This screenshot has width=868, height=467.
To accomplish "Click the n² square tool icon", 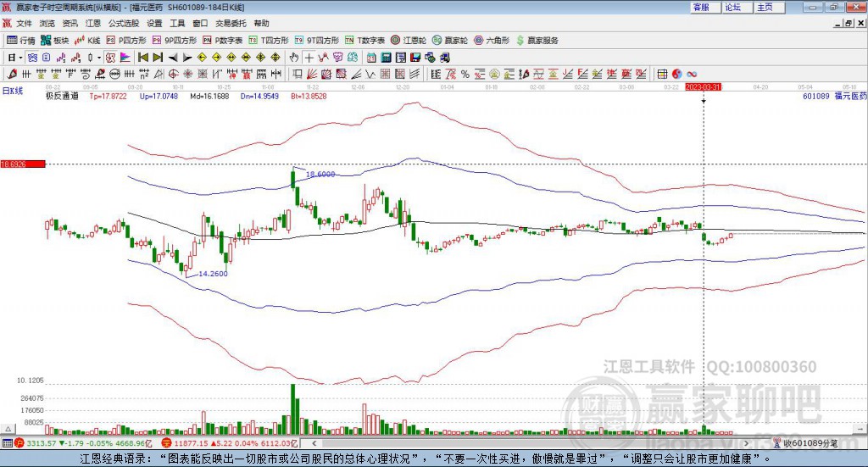I will (144, 74).
